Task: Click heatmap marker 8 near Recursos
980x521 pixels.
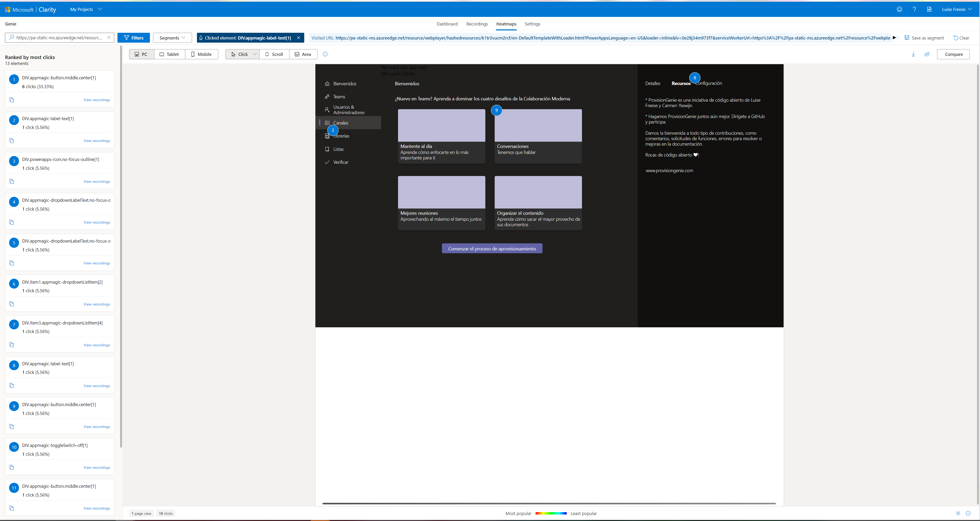Action: pyautogui.click(x=695, y=78)
